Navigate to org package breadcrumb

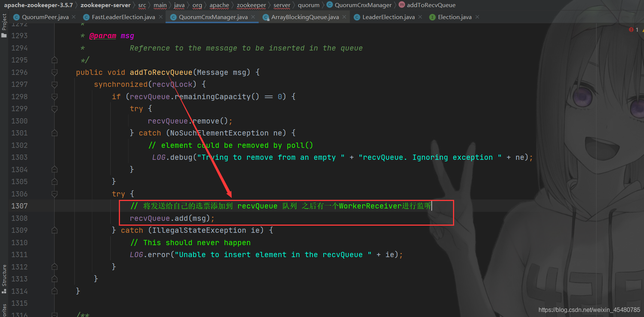pos(197,5)
